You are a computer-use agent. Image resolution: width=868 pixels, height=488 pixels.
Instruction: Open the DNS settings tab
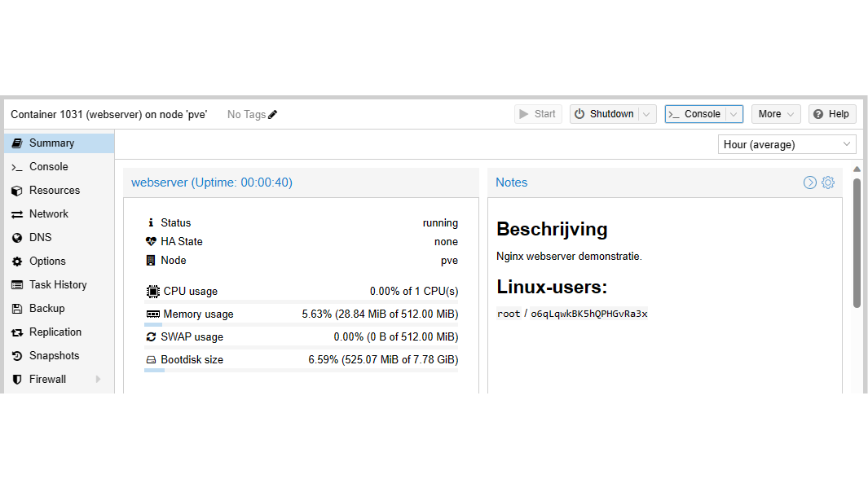click(40, 237)
